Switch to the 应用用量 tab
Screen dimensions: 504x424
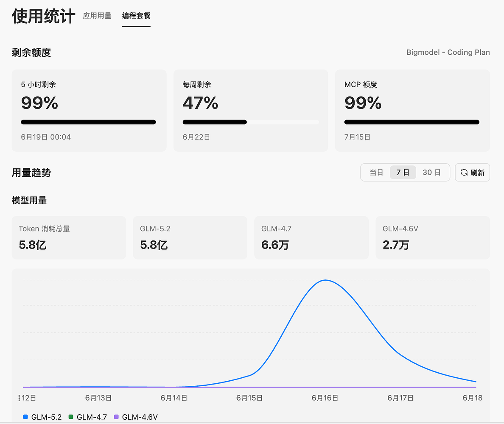(97, 15)
